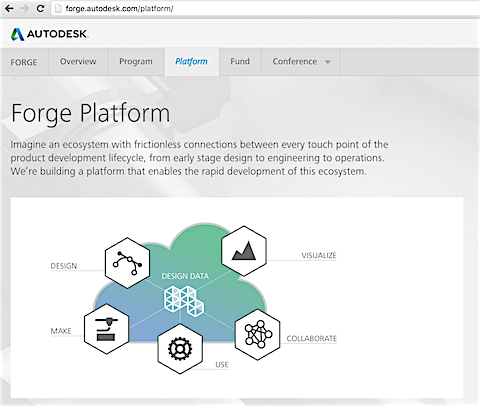Open the Fund tab
The width and height of the screenshot is (480, 406).
(x=240, y=62)
